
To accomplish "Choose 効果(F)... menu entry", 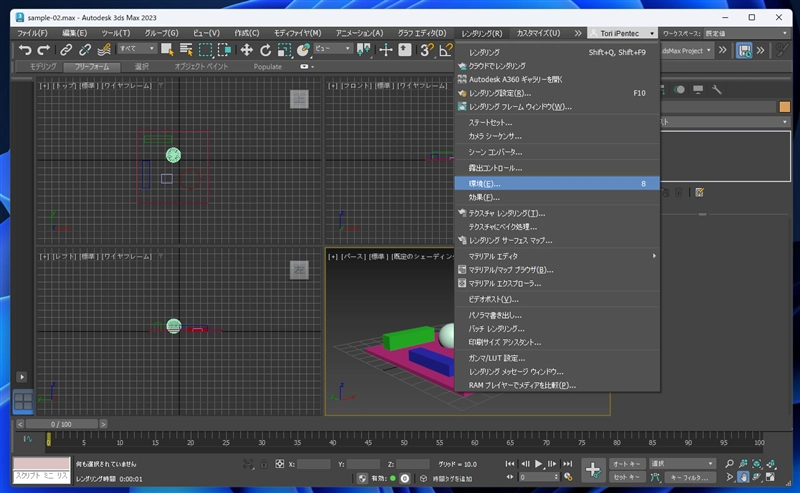I will (x=557, y=198).
